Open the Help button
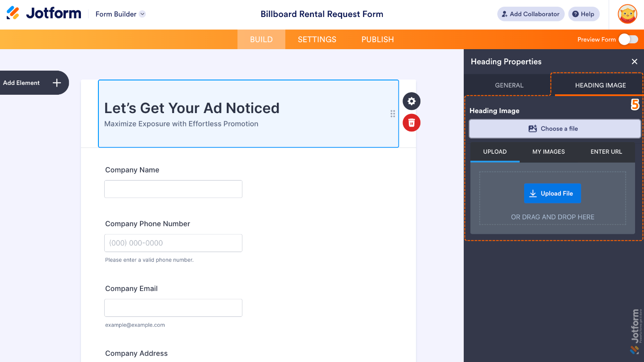The image size is (644, 362). pos(583,14)
